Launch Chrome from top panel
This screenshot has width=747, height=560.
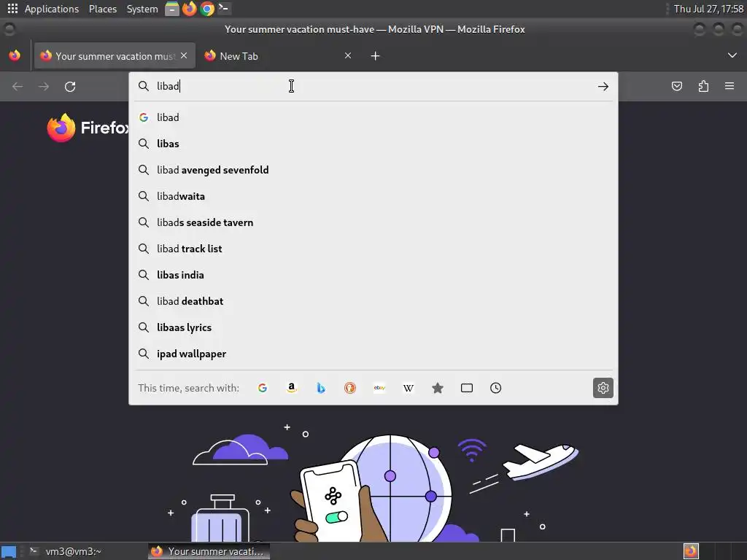point(206,9)
